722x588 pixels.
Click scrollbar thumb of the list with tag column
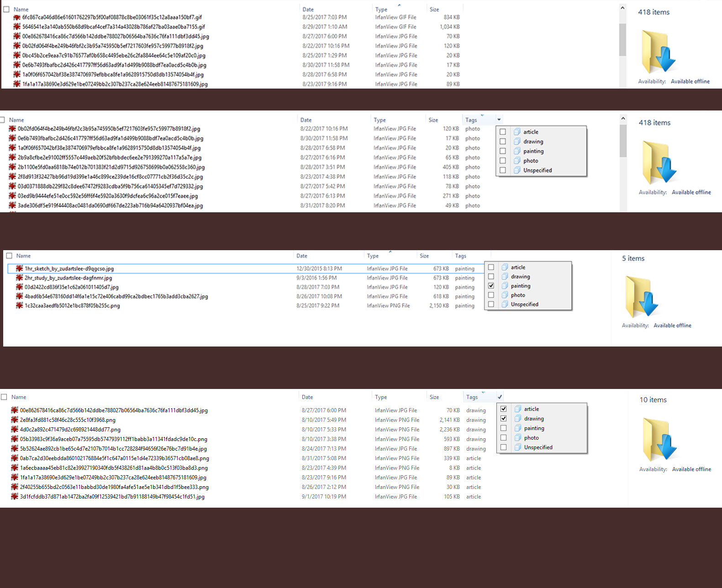(x=623, y=140)
